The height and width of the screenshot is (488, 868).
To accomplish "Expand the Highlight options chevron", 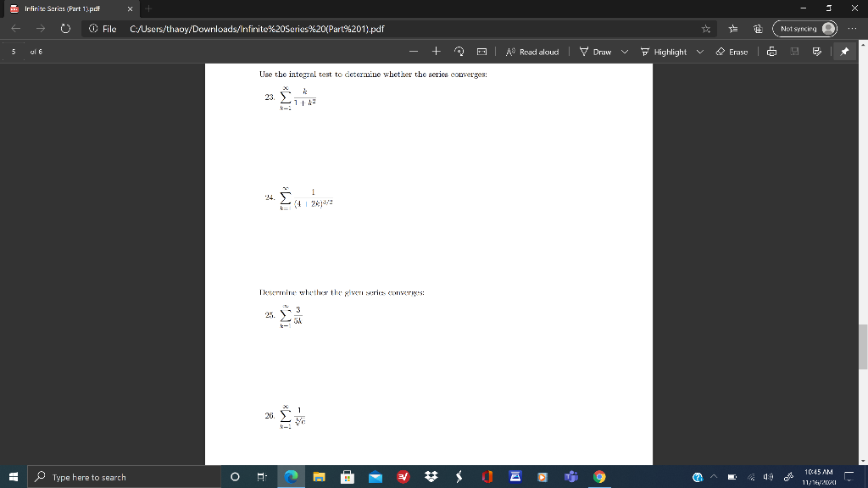I will click(x=699, y=52).
